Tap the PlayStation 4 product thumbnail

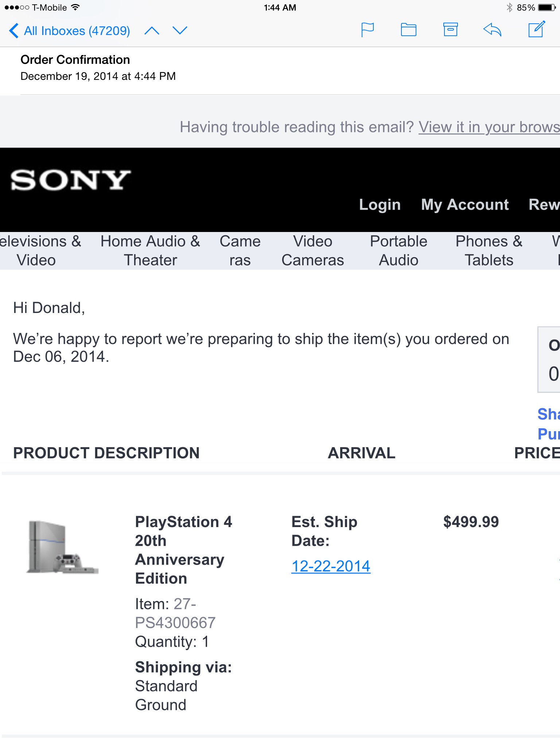(x=62, y=547)
